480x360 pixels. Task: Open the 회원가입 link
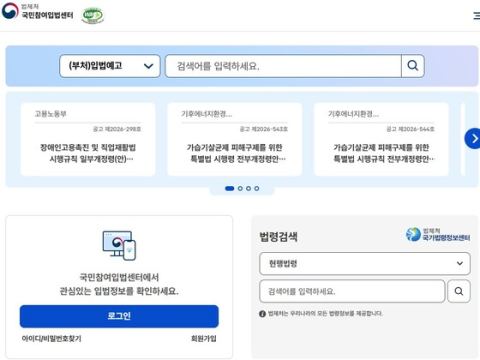204,339
